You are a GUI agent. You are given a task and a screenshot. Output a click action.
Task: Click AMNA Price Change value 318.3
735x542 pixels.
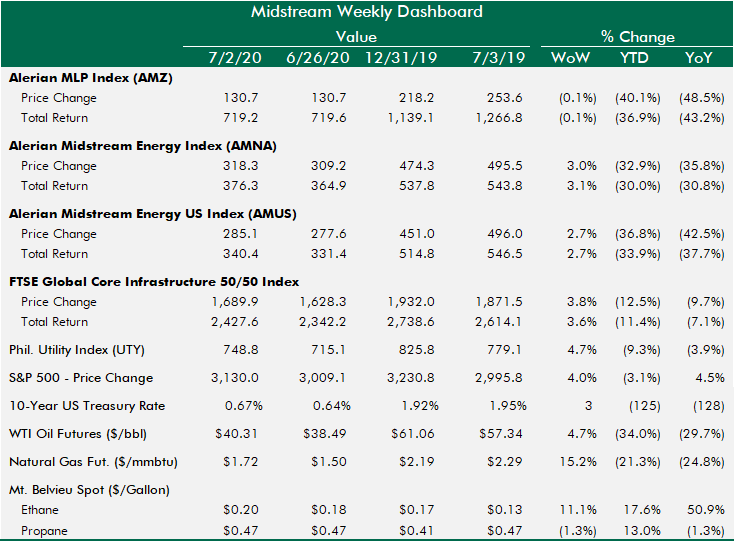pos(240,166)
